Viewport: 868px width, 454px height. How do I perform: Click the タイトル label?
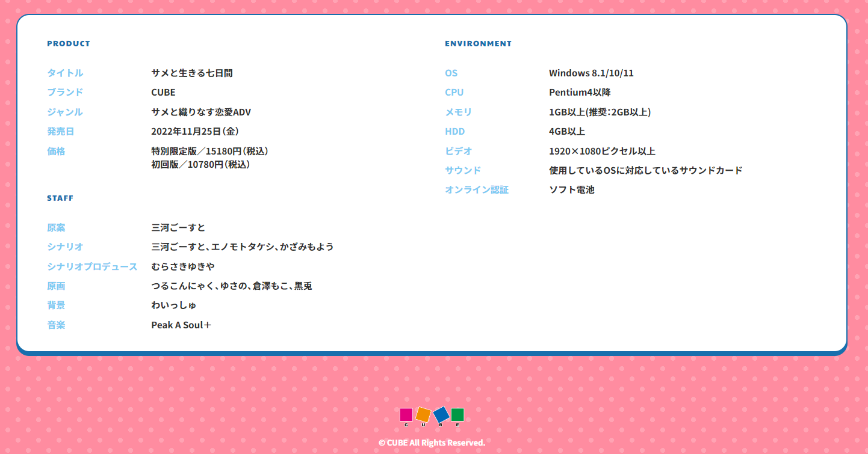click(x=65, y=73)
